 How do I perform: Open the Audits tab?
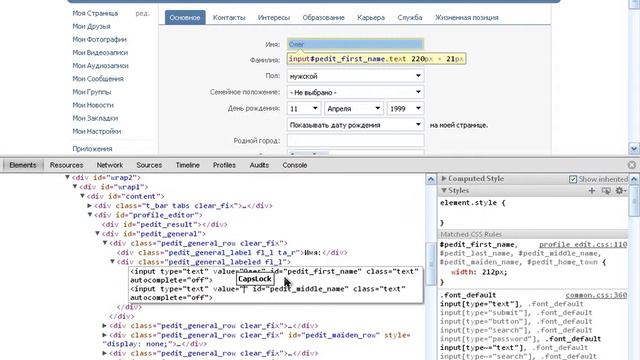(259, 165)
